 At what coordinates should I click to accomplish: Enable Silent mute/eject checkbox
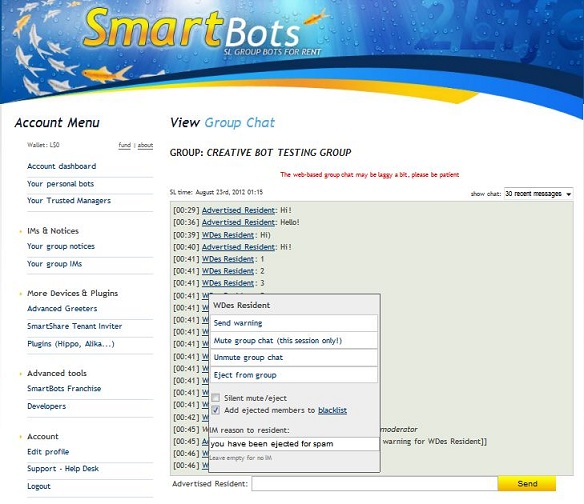(x=215, y=398)
